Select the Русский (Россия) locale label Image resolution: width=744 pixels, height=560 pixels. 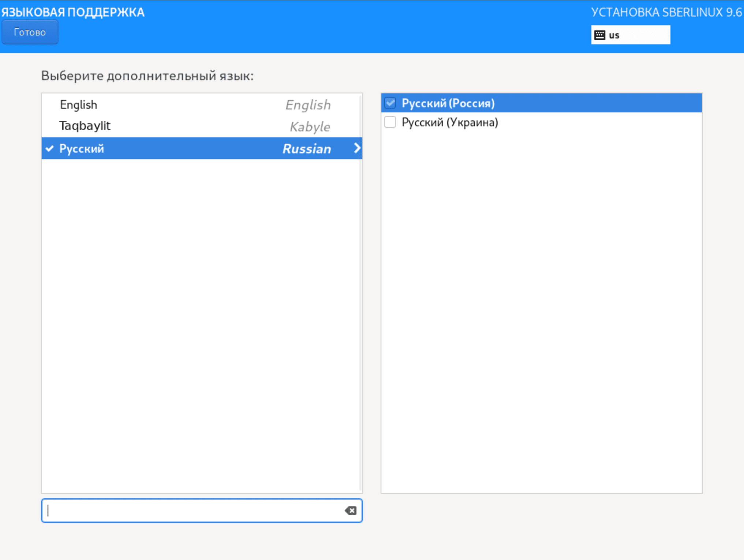448,103
